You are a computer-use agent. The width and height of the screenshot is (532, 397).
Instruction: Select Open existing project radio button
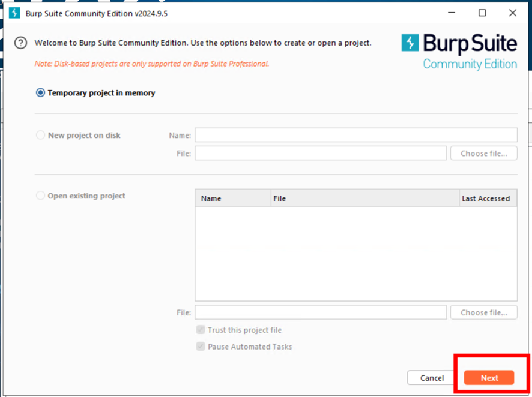pyautogui.click(x=40, y=196)
